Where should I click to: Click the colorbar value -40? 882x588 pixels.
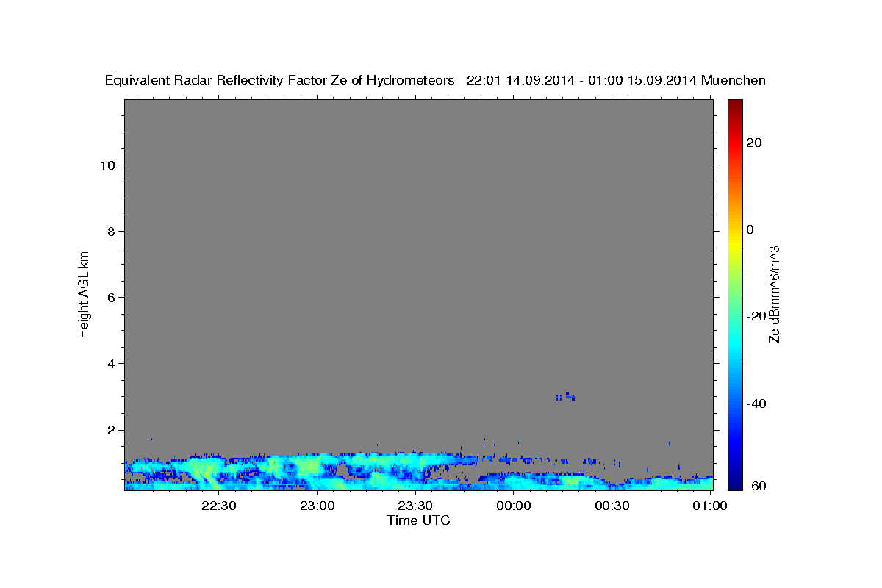[755, 404]
